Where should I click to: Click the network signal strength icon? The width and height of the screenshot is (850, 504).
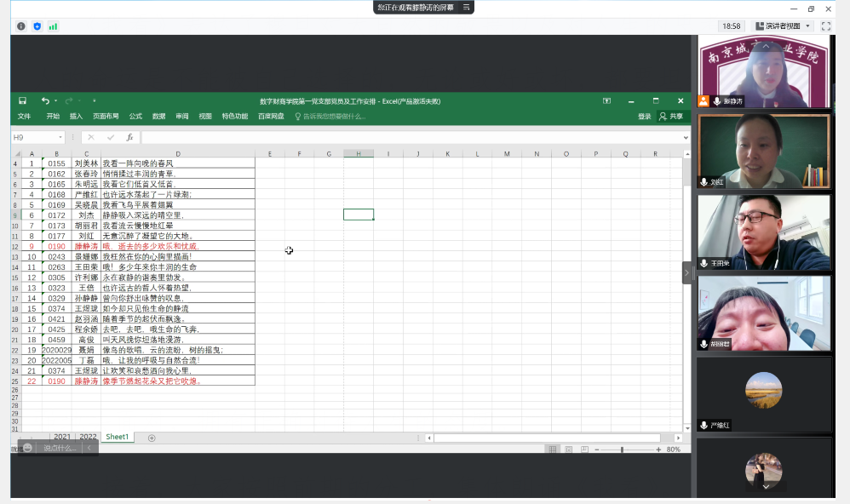[x=53, y=26]
